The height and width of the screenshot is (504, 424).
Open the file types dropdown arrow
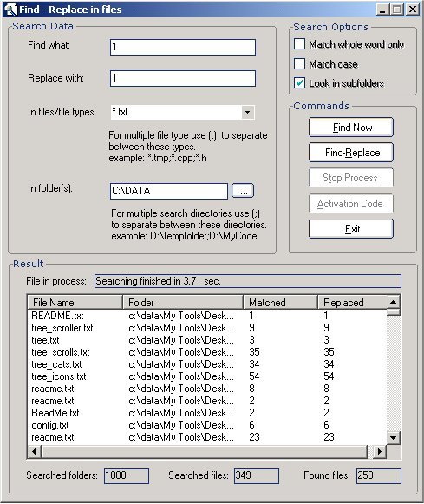click(247, 112)
